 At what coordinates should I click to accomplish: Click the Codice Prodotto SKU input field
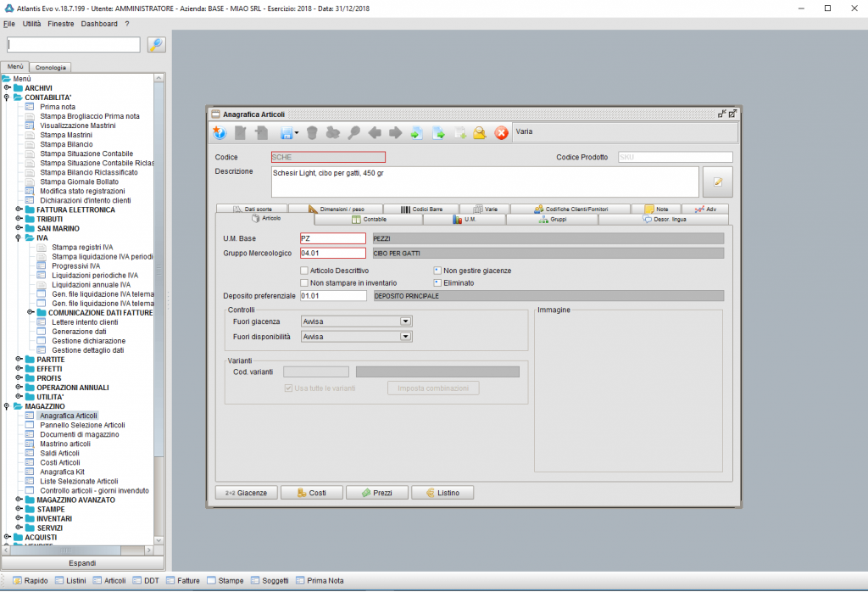tap(674, 157)
